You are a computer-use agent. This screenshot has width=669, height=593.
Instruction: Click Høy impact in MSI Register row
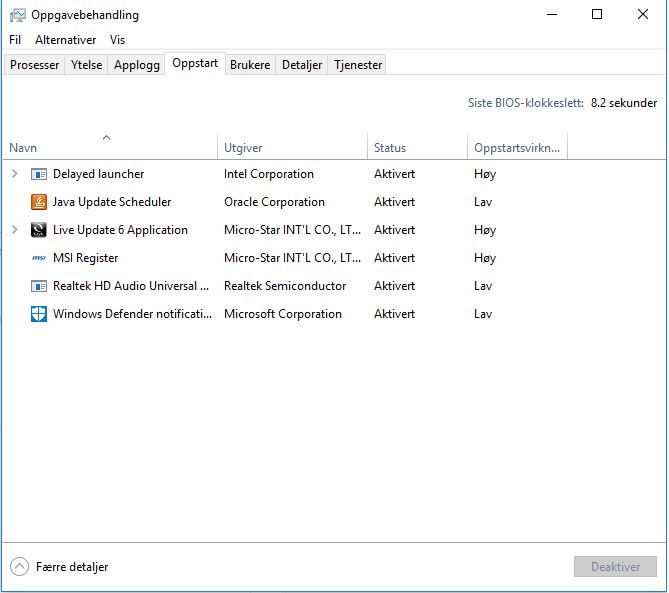485,259
